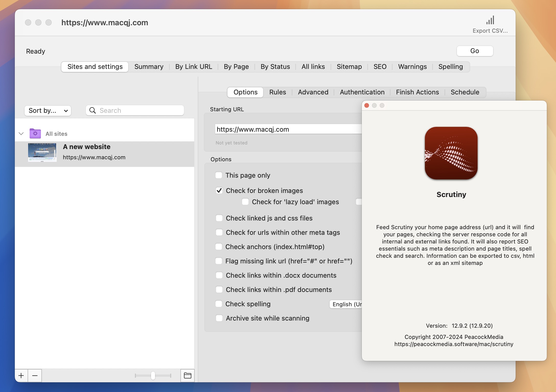Click the Scrutiny app icon in About window
556x392 pixels.
[x=451, y=153]
